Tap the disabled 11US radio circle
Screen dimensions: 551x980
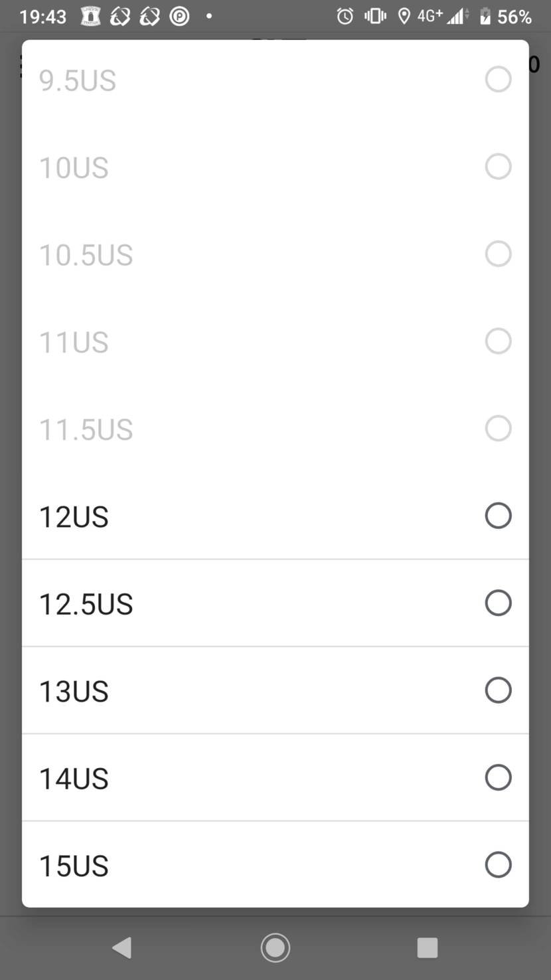pyautogui.click(x=498, y=341)
